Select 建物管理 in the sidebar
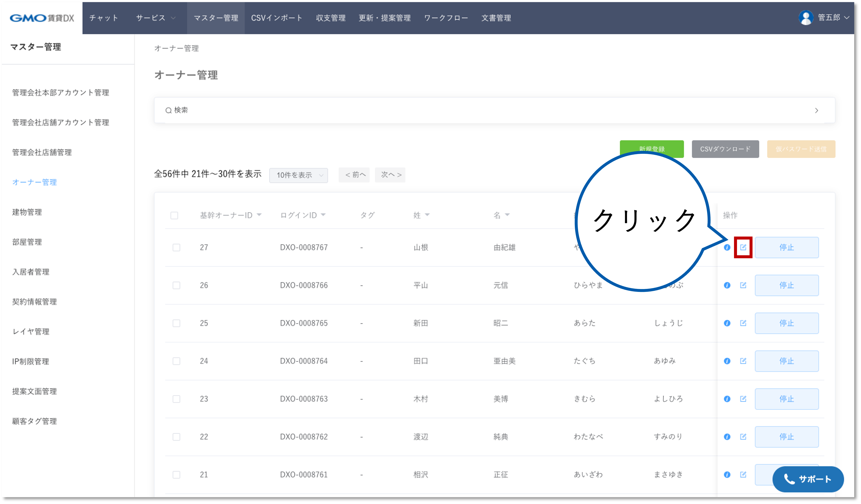The height and width of the screenshot is (504, 861). [x=27, y=212]
